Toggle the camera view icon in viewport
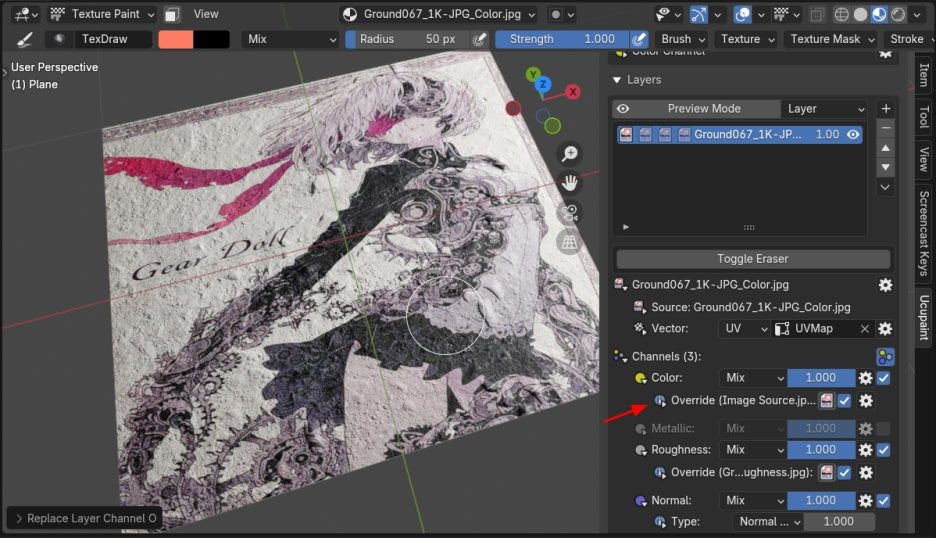 pyautogui.click(x=569, y=213)
